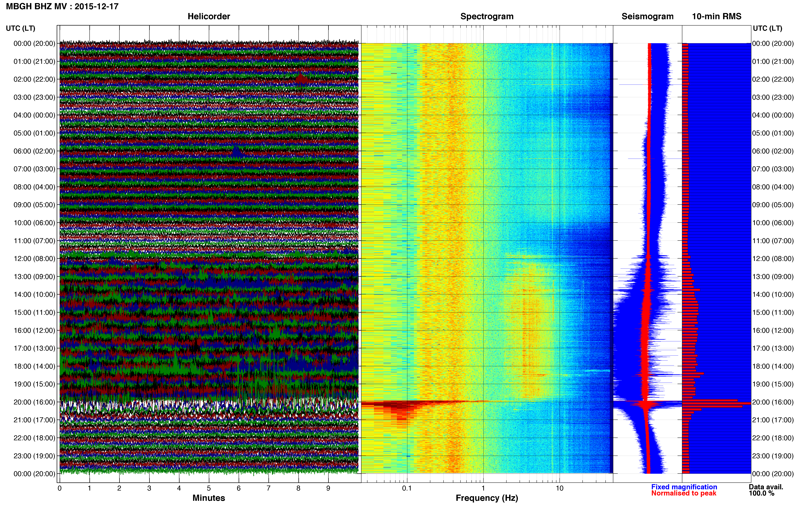Click the 'Frequency (Hz)' axis label
Screen dimensions: 812x508
tap(487, 498)
